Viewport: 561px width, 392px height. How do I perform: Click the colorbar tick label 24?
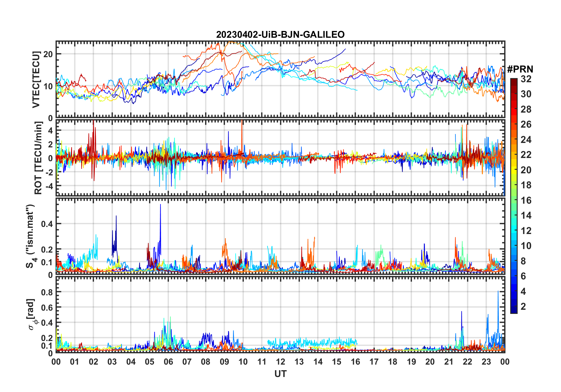coord(526,140)
